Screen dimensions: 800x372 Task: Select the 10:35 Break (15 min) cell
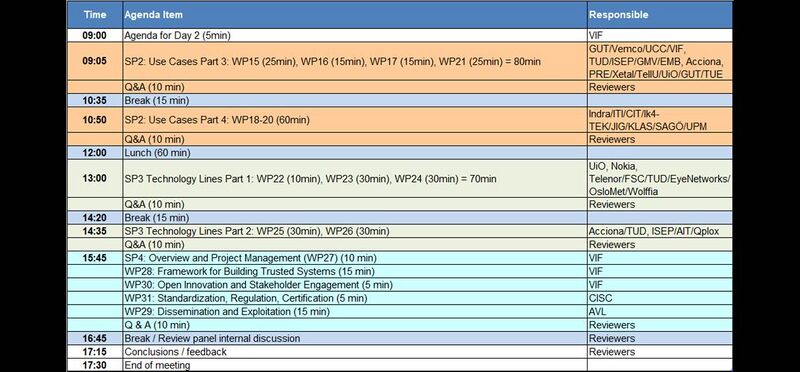(x=355, y=101)
